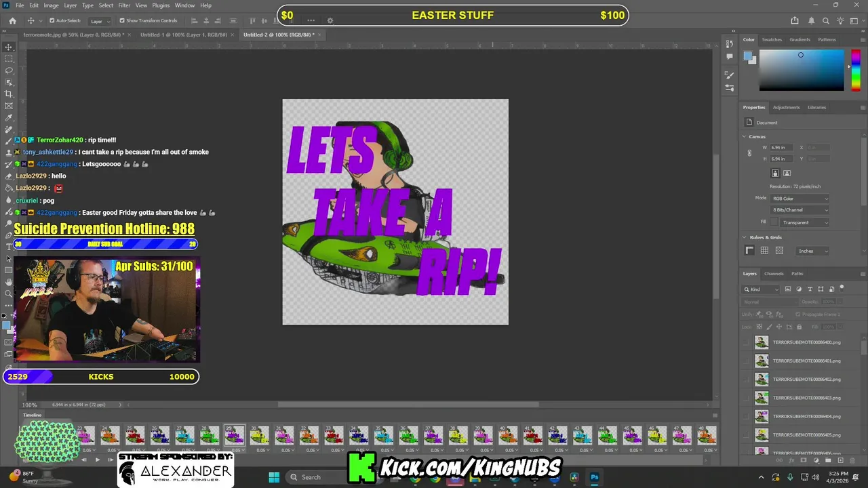
Task: Toggle visibility of TERRORSUBEMOTE00086400.png layer
Action: click(x=747, y=342)
